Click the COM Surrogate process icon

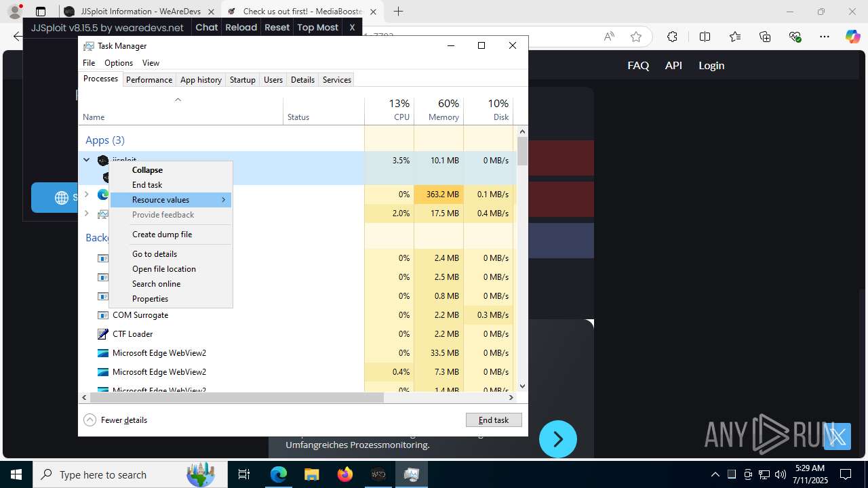pyautogui.click(x=103, y=315)
